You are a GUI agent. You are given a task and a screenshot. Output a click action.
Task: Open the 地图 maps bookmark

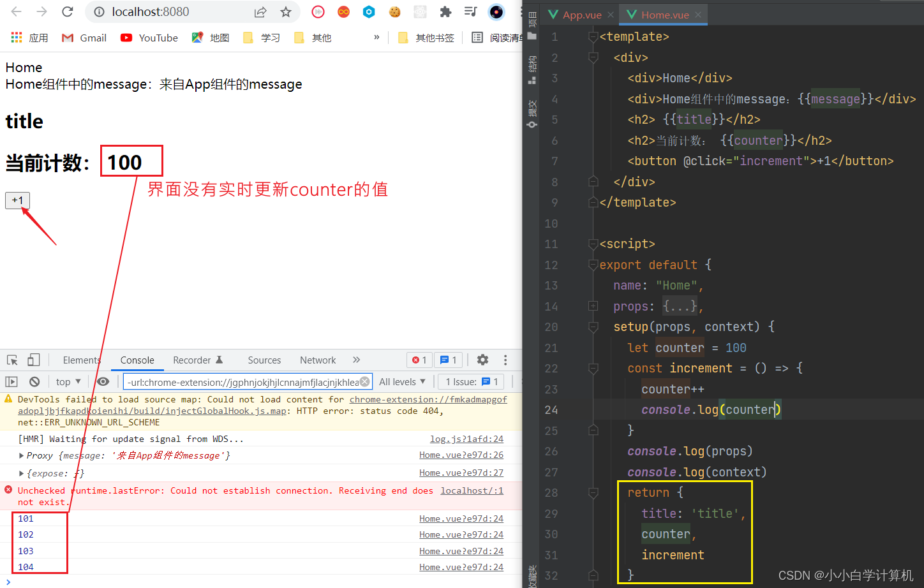[211, 38]
